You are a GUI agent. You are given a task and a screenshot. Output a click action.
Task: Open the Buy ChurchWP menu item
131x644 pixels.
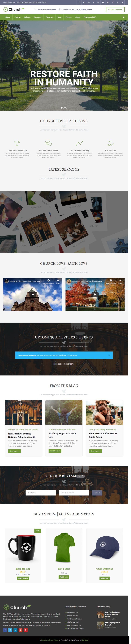coord(90,17)
